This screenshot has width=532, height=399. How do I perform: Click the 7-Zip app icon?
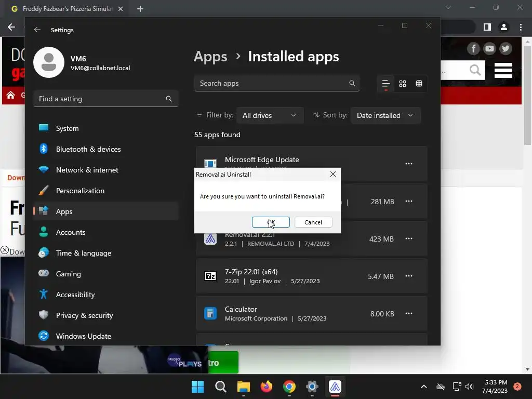(210, 276)
